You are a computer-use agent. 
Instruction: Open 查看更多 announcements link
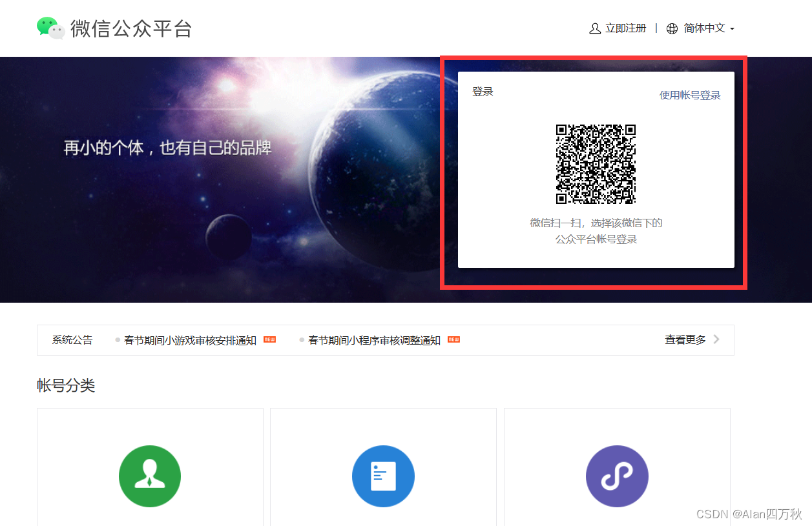click(685, 339)
